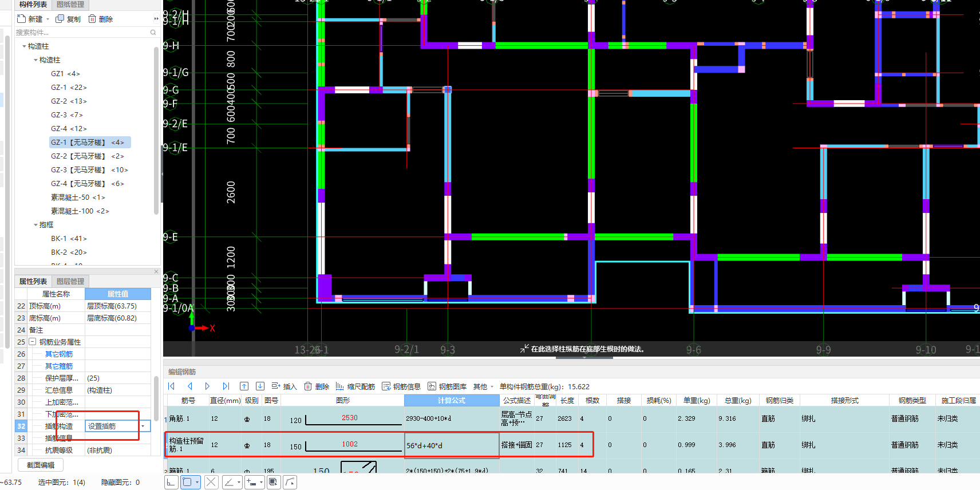Viewport: 980px width, 490px height.
Task: Select GZ1 <4> in component tree
Action: point(65,73)
